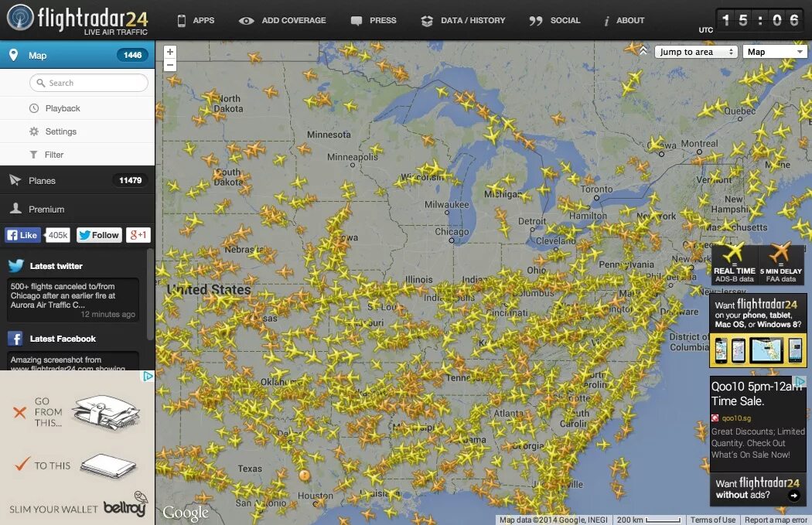Open the APPS menu
Viewport: 812px width, 525px height.
[203, 20]
